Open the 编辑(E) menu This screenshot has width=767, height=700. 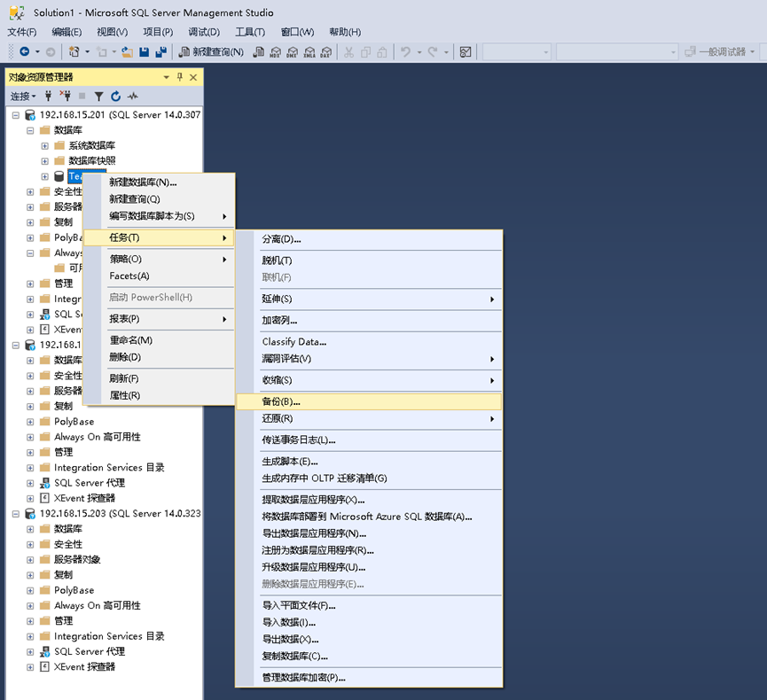tap(67, 32)
